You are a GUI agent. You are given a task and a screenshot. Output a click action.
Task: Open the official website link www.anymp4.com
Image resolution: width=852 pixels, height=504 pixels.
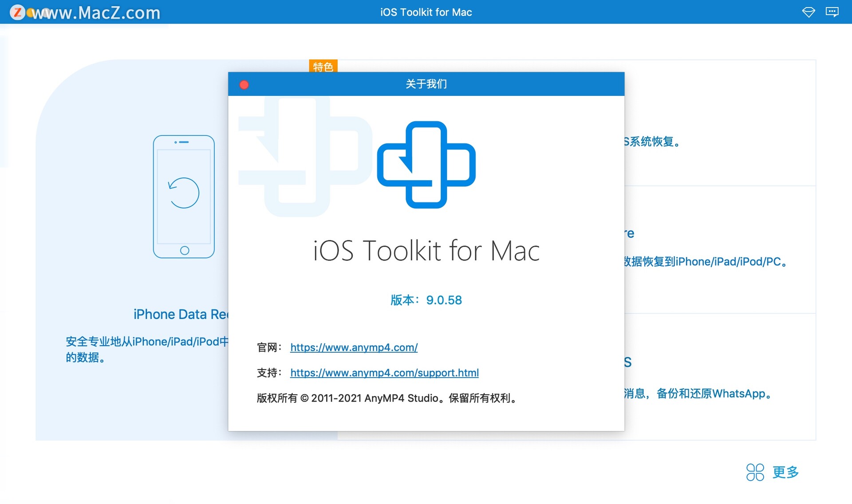pyautogui.click(x=354, y=348)
